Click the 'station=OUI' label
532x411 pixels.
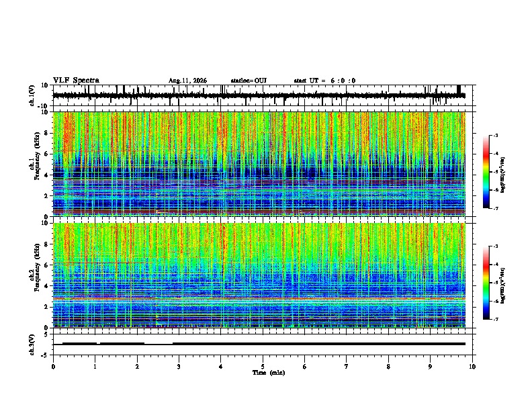click(249, 81)
